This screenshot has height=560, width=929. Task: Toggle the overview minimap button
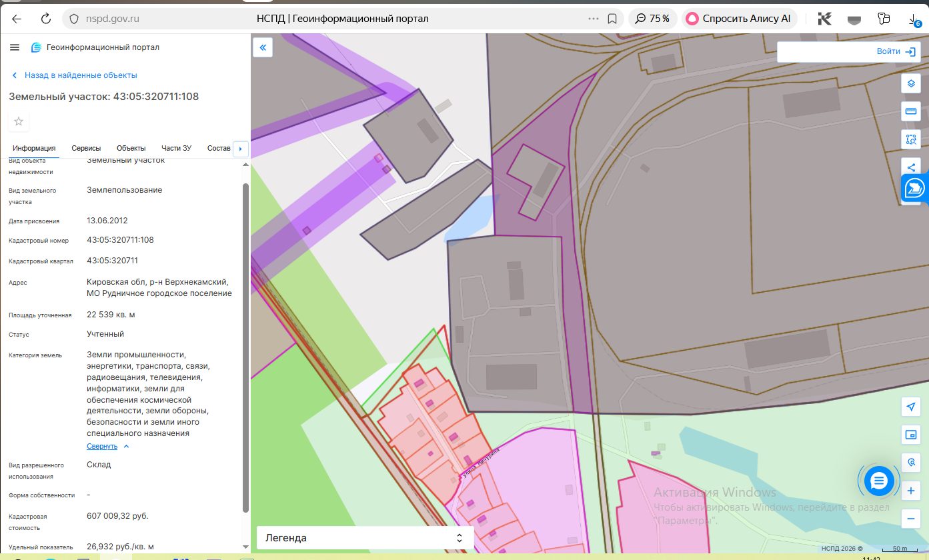tap(911, 435)
